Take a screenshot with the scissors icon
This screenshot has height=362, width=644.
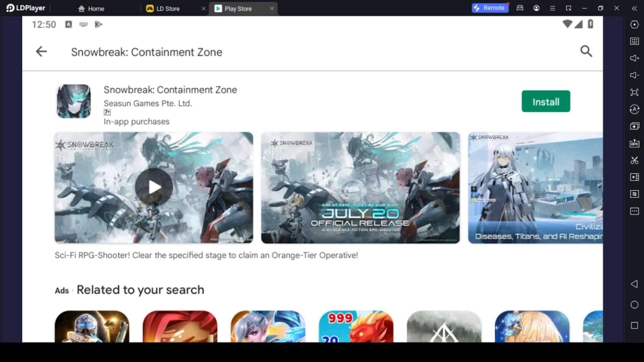point(634,160)
